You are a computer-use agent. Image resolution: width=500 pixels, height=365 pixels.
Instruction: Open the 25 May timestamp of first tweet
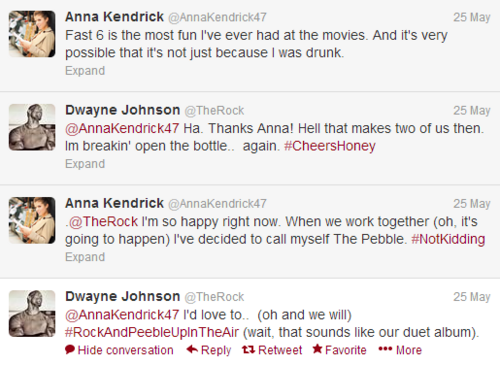[472, 17]
